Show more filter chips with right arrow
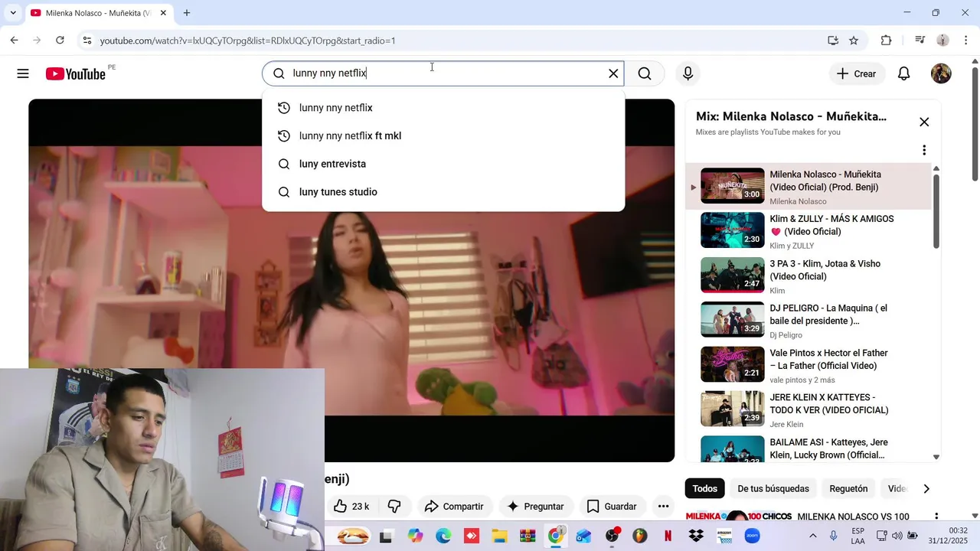Screen dimensions: 980x551 [x=926, y=488]
